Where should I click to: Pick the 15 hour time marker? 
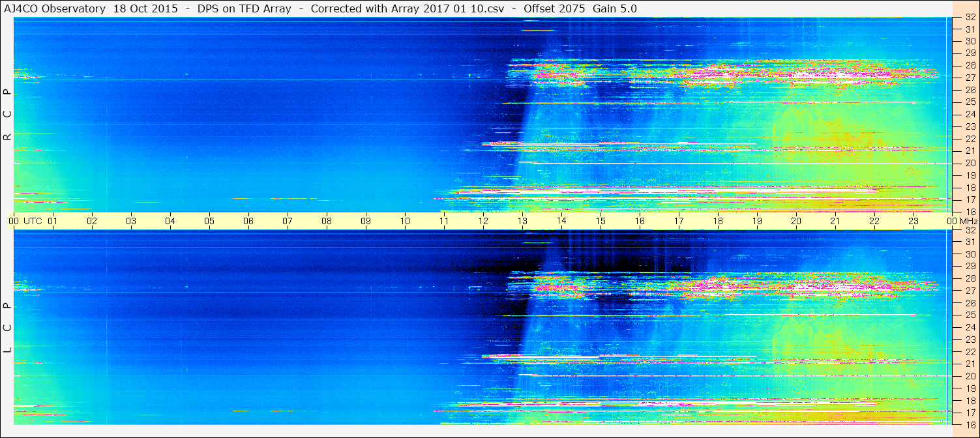601,221
